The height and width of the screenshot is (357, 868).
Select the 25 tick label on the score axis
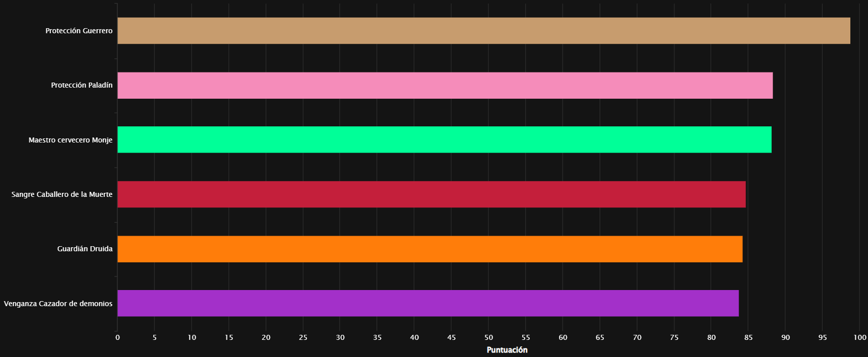coord(303,337)
